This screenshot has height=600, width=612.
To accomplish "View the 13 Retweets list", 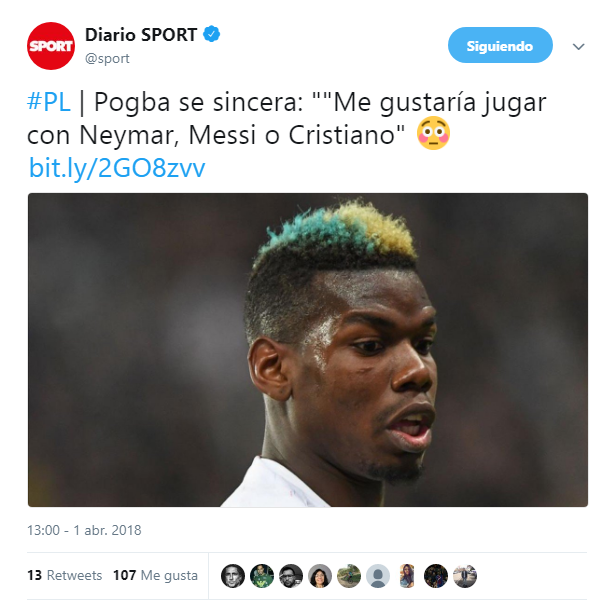I will point(64,575).
